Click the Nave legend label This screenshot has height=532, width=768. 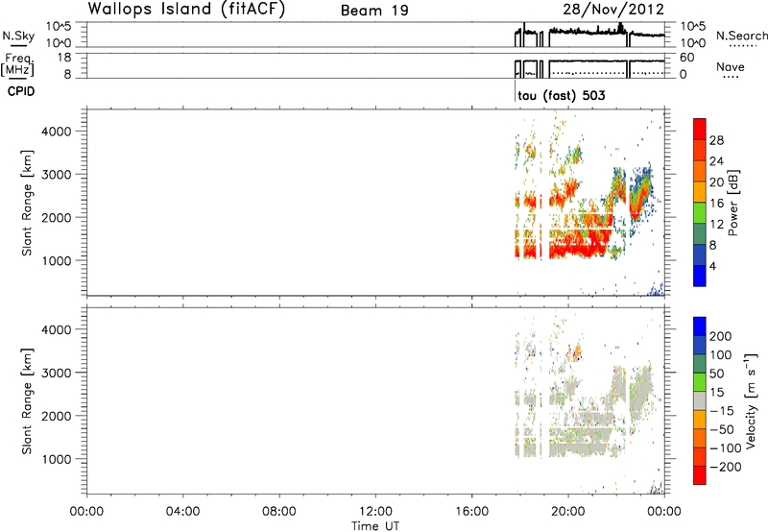click(731, 67)
